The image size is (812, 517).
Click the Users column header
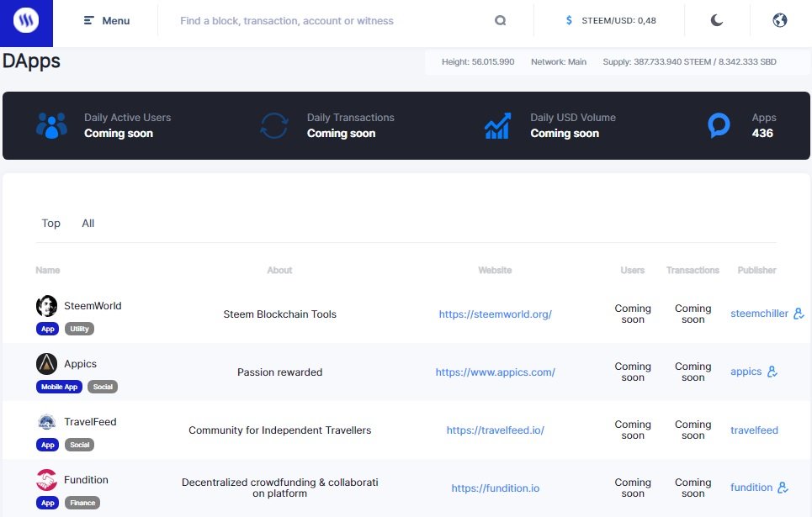(633, 270)
